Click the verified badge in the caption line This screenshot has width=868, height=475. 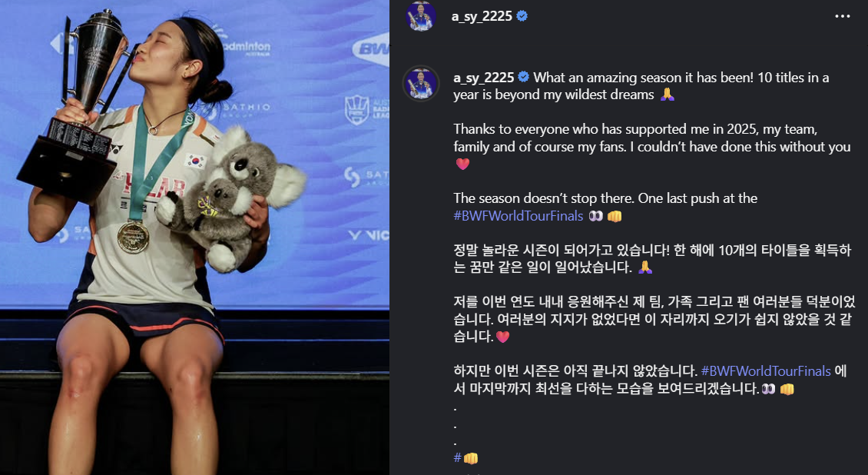[x=523, y=77]
